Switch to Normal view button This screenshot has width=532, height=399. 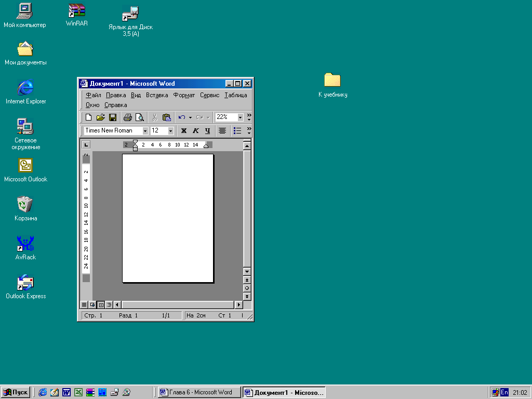point(84,304)
